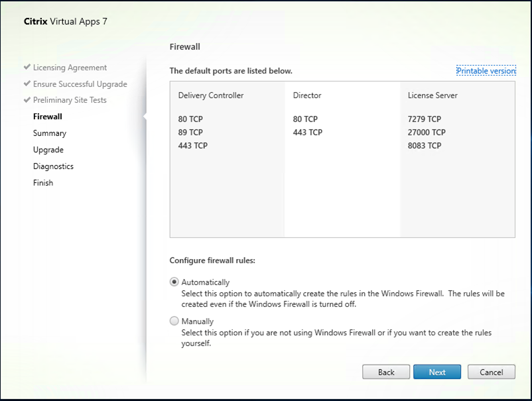The image size is (532, 401).
Task: Click the Delivery Controller column header
Action: click(x=211, y=95)
